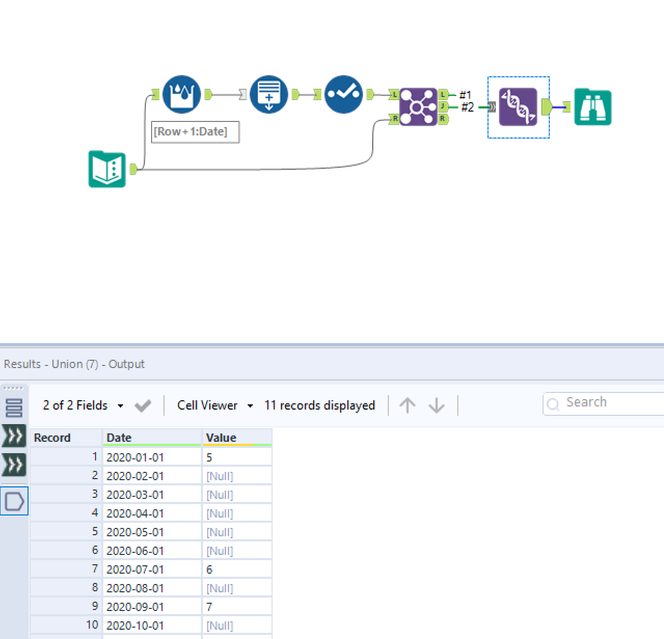The height and width of the screenshot is (639, 664).
Task: Open the '2 of 2 Fields' dropdown
Action: pos(83,405)
